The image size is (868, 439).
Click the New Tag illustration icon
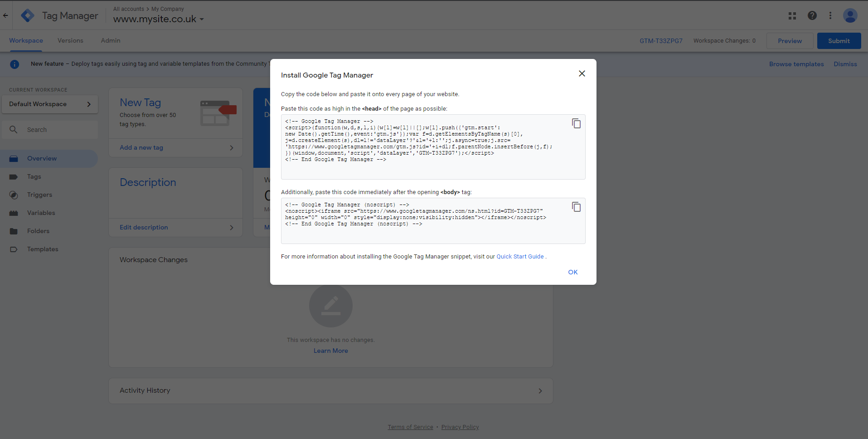click(x=218, y=113)
